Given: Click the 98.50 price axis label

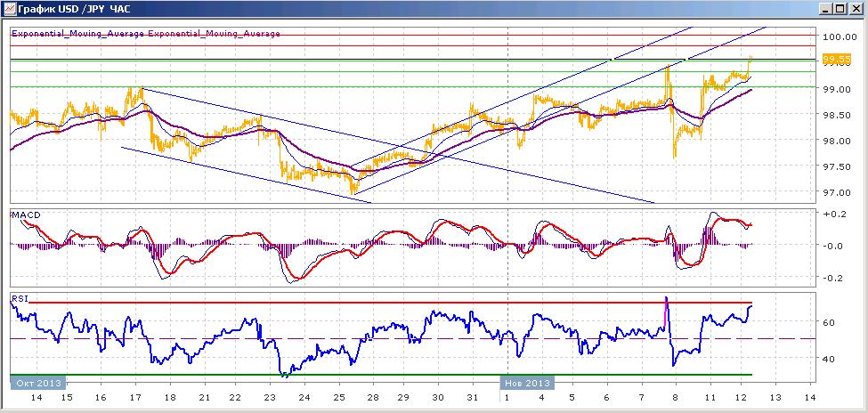Looking at the screenshot, I should 837,115.
